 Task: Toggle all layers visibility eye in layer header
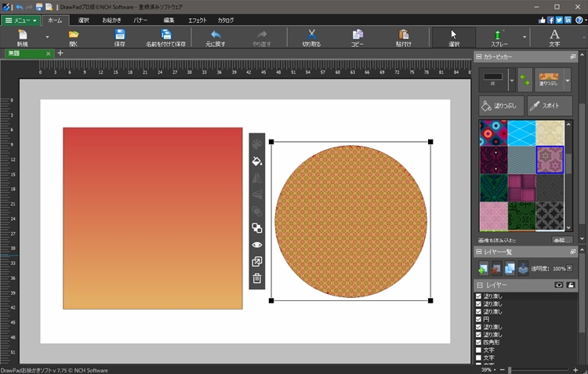tap(559, 285)
